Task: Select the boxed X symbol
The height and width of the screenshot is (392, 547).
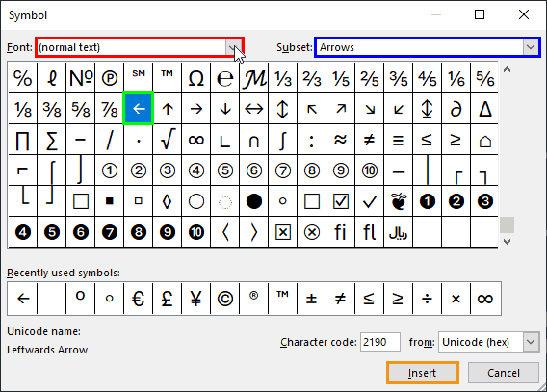Action: click(283, 232)
